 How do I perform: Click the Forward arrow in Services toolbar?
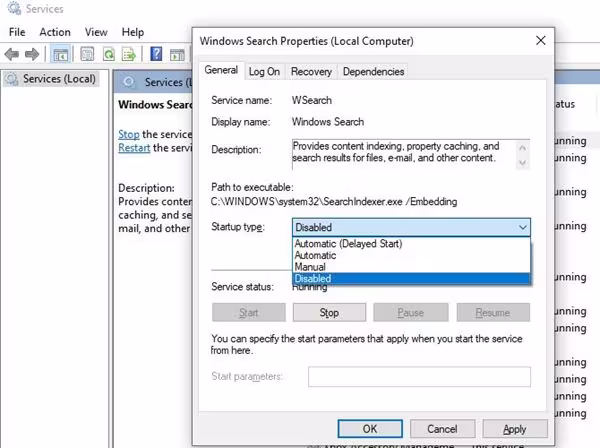click(32, 54)
